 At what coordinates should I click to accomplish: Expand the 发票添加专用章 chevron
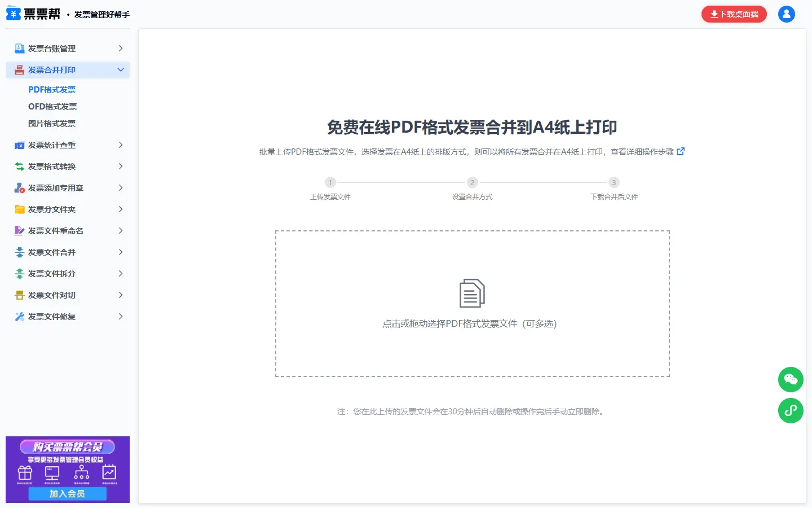coord(121,188)
